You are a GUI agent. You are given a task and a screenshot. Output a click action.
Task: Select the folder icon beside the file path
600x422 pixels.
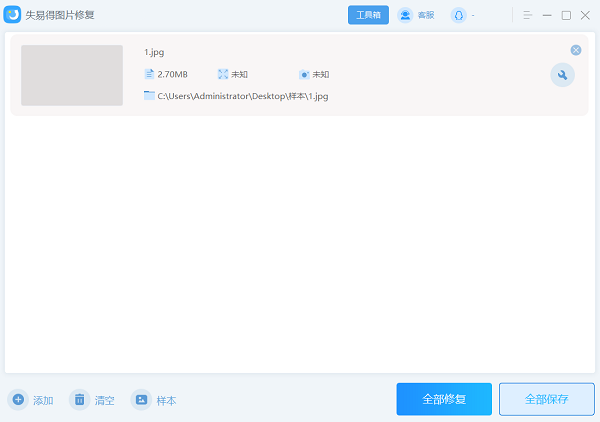[x=149, y=95]
